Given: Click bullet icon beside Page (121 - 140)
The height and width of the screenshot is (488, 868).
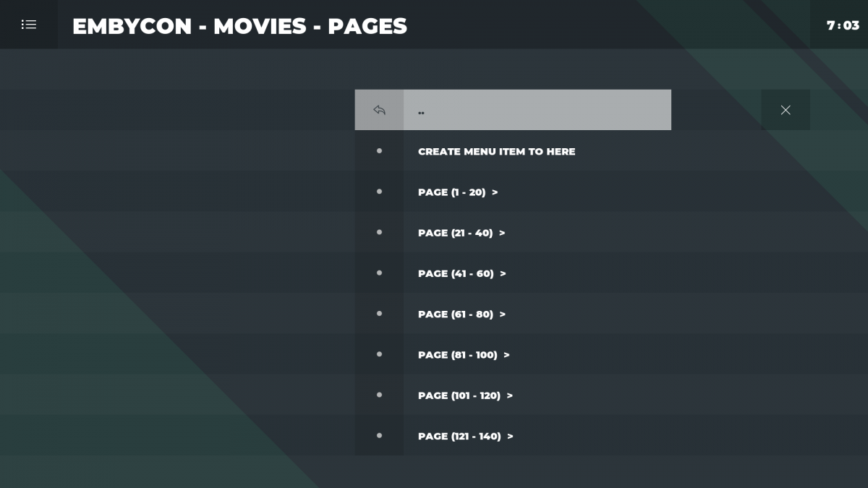Looking at the screenshot, I should tap(379, 435).
